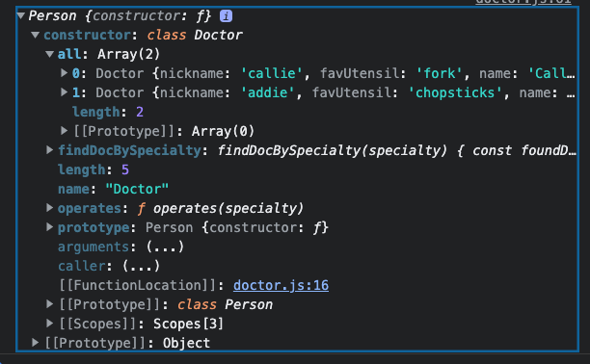Collapse the top-level Person object

pyautogui.click(x=21, y=15)
